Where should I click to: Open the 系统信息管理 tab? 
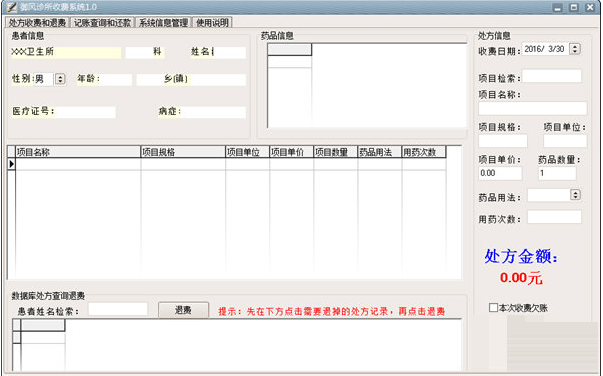[x=163, y=23]
